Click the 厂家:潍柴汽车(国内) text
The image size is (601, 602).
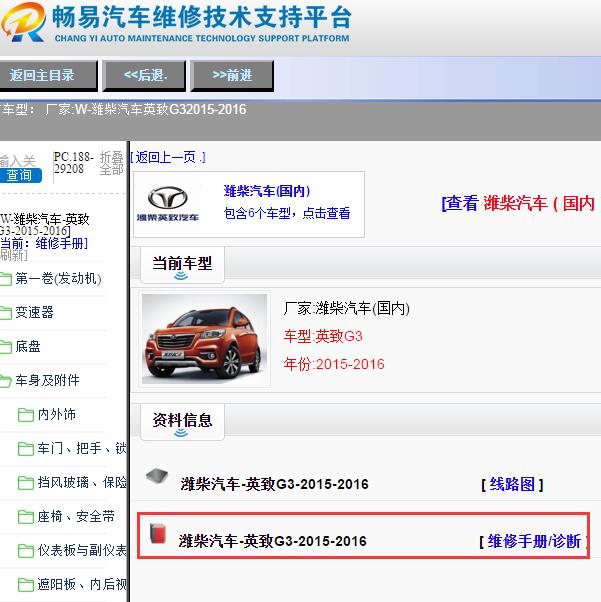click(x=346, y=308)
